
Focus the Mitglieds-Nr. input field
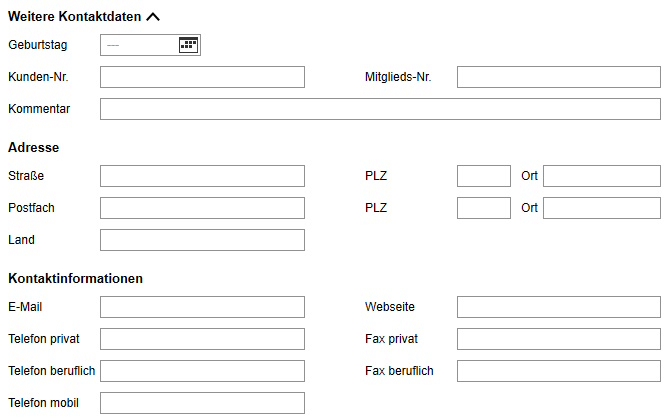[x=559, y=77]
